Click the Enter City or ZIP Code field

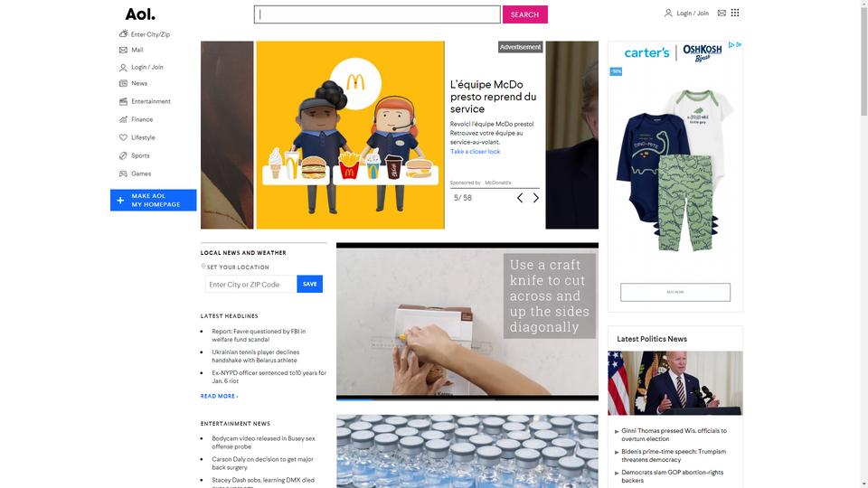(250, 285)
